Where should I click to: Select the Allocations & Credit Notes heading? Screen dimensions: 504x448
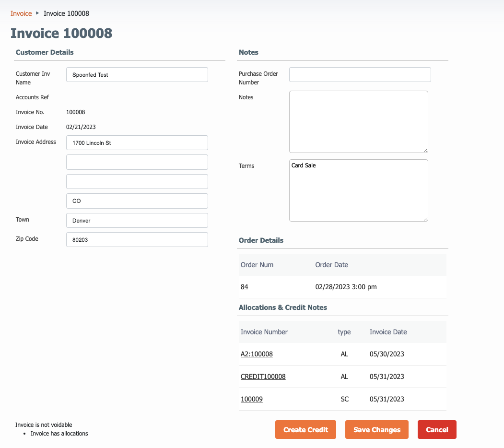pos(282,307)
